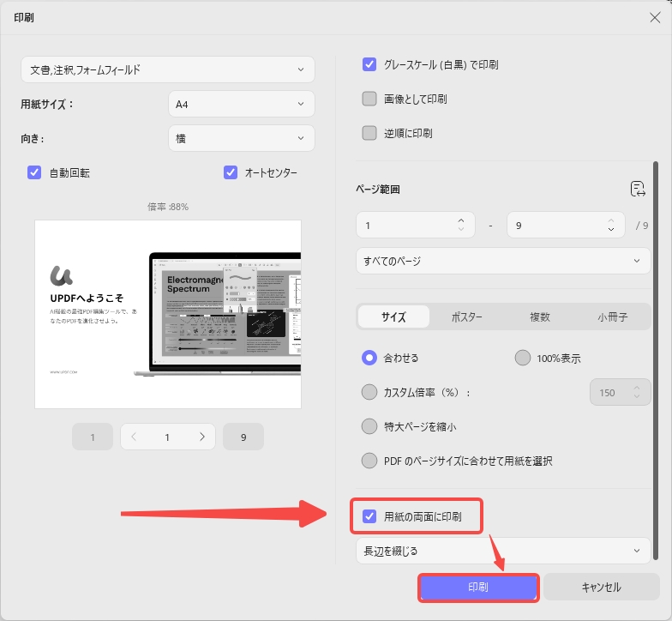Select 100%表示 radio button
The height and width of the screenshot is (621, 672).
coord(523,358)
